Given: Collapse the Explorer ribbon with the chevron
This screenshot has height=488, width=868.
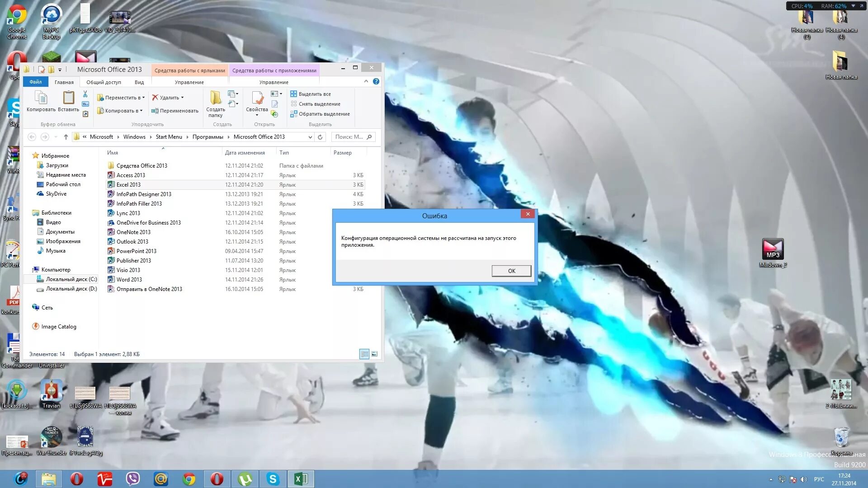Looking at the screenshot, I should coord(366,81).
